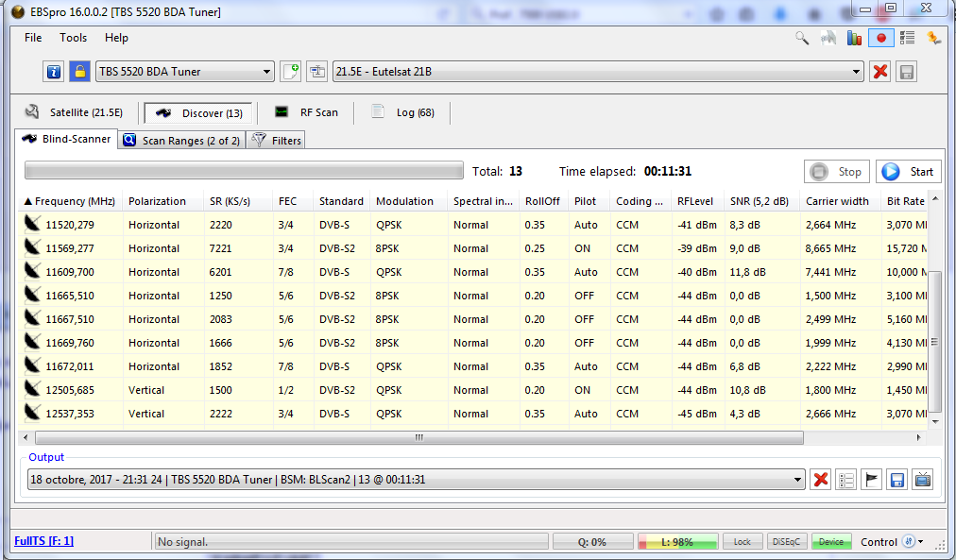Delete satellite with red X near satellite list
This screenshot has height=560, width=956.
click(x=880, y=72)
